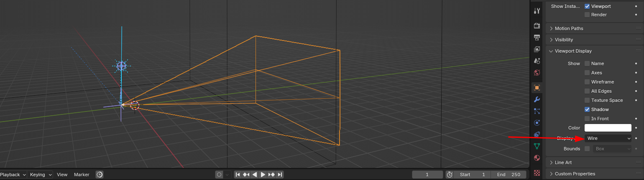Open the Object Data properties tab
Image resolution: width=644 pixels, height=180 pixels.
537,146
